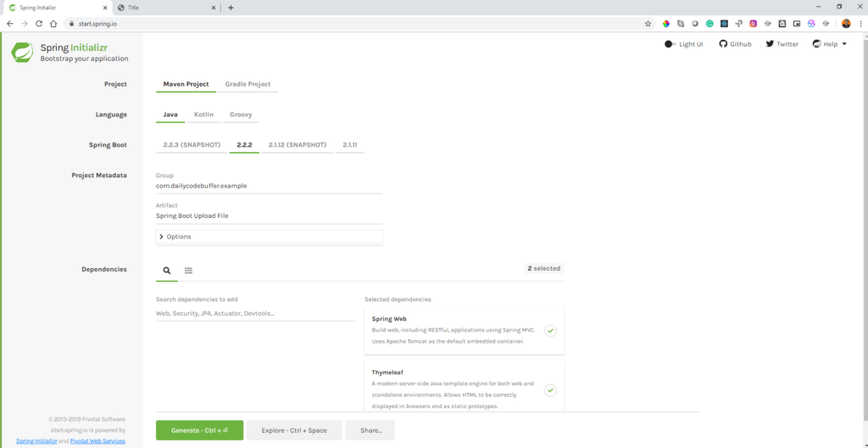Click the Group input field
Screen dimensions: 868x448
269,187
